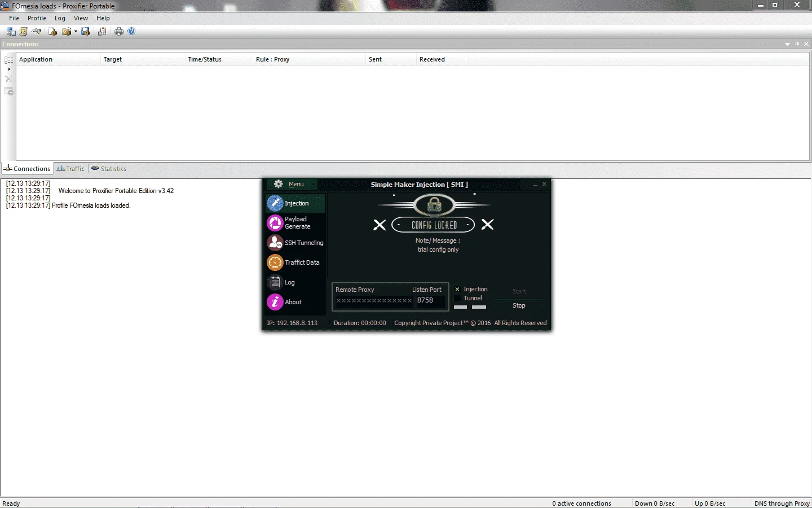
Task: Check the Tunnel checkbox in SMI
Action: click(457, 298)
